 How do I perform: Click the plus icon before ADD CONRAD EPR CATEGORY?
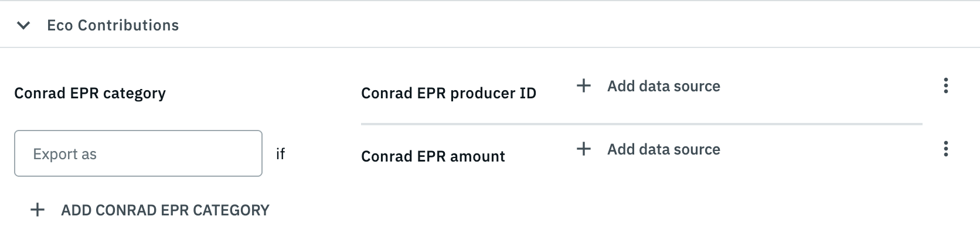pos(38,210)
